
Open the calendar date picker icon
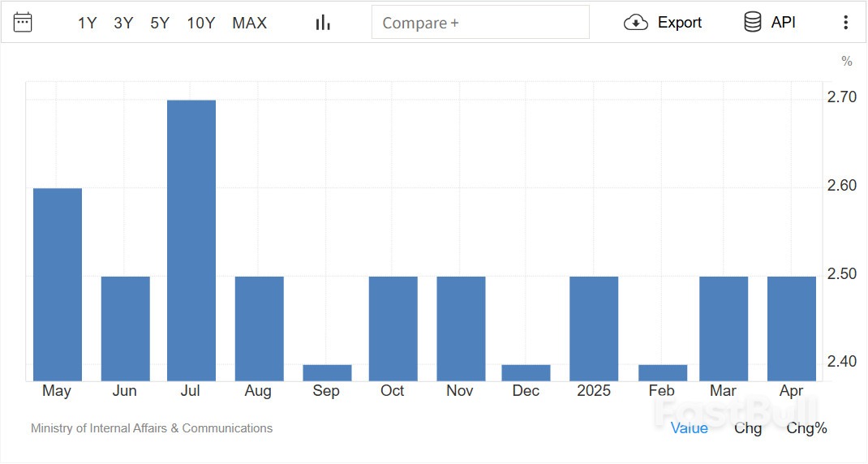[23, 23]
